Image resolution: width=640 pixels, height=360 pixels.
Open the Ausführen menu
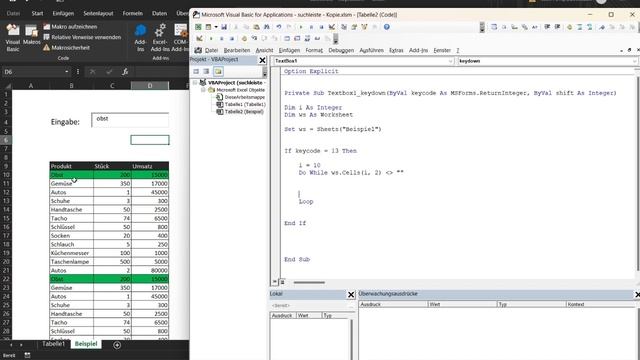pos(371,50)
